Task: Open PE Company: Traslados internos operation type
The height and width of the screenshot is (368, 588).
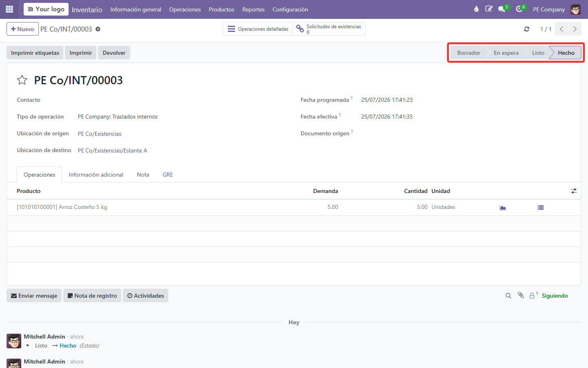Action: coord(118,117)
